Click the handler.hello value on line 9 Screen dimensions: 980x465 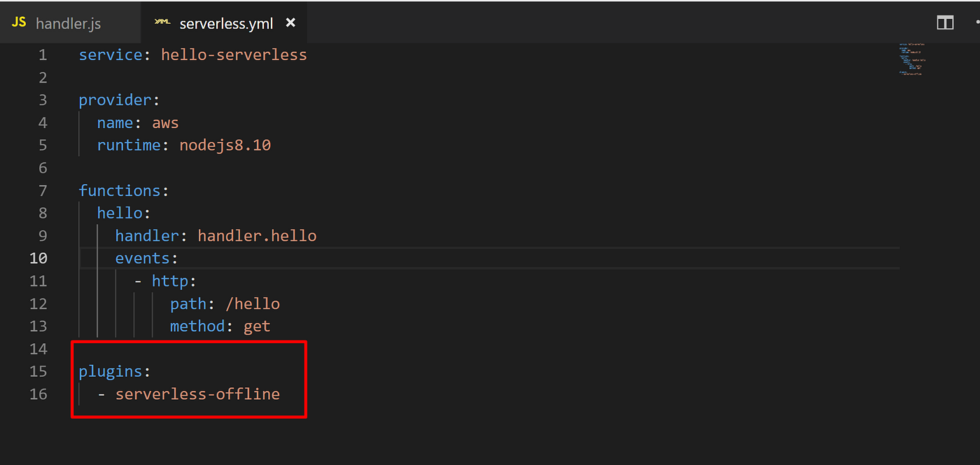click(257, 235)
